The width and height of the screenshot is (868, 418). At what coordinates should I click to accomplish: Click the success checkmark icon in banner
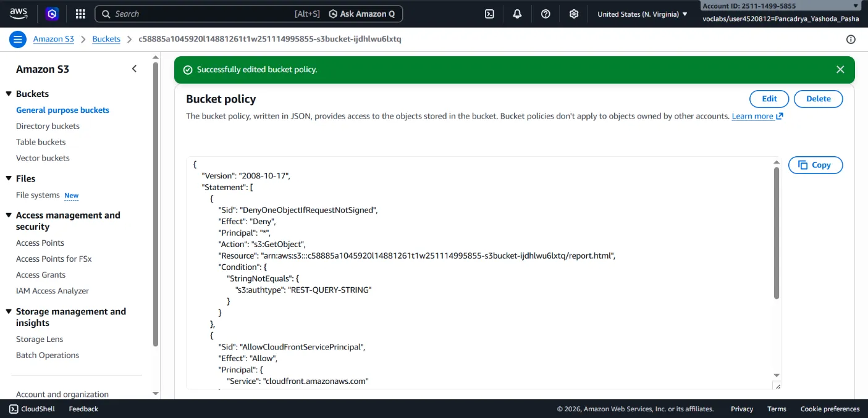[188, 70]
